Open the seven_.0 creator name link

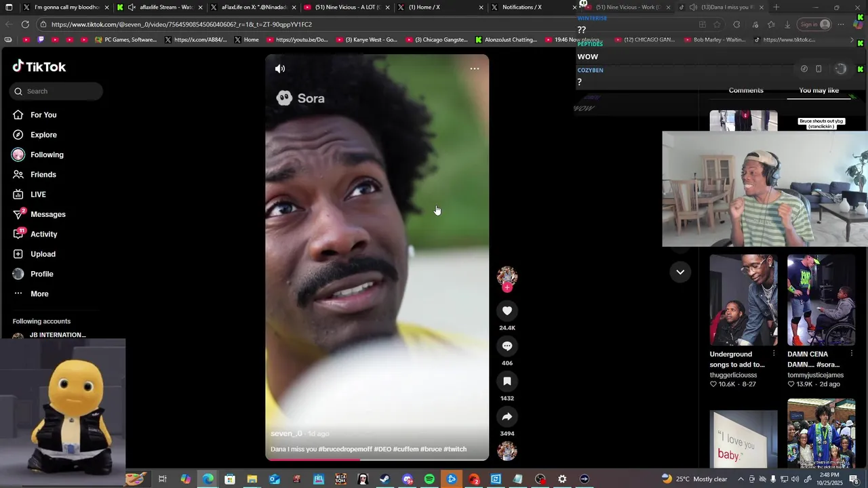tap(286, 434)
